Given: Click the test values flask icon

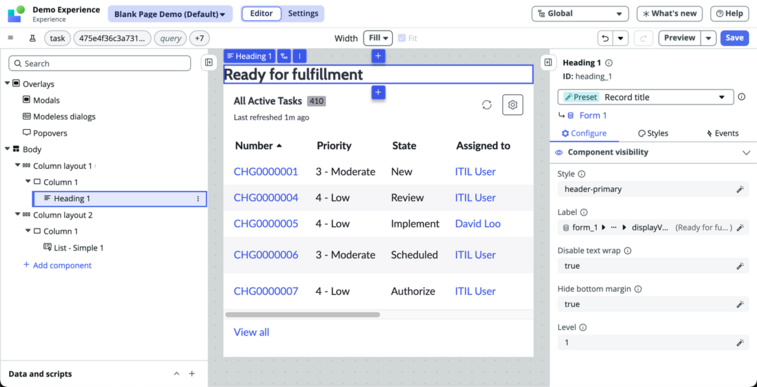Looking at the screenshot, I should [33, 38].
